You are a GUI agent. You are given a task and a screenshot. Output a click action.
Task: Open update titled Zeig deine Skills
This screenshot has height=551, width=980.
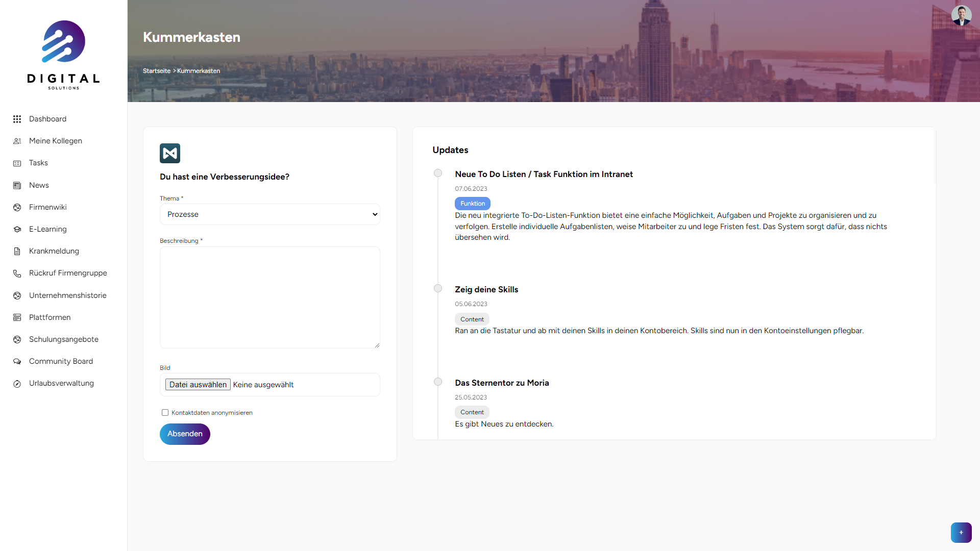(x=486, y=290)
